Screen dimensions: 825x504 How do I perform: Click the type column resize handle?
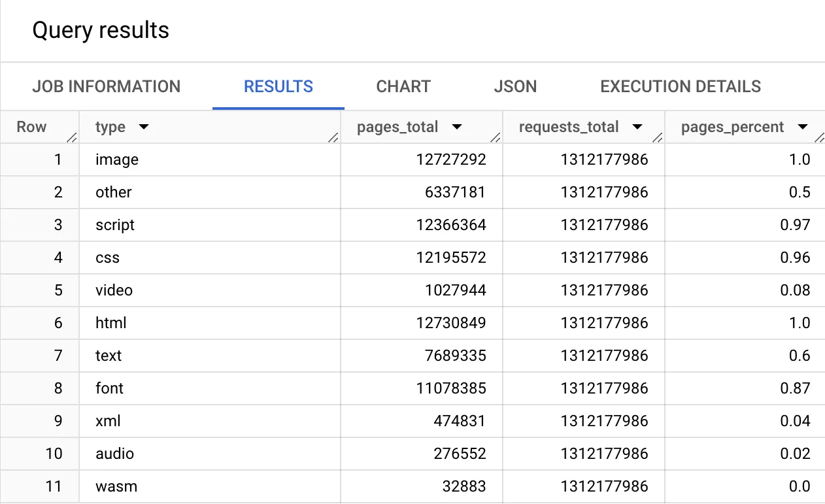pyautogui.click(x=333, y=137)
